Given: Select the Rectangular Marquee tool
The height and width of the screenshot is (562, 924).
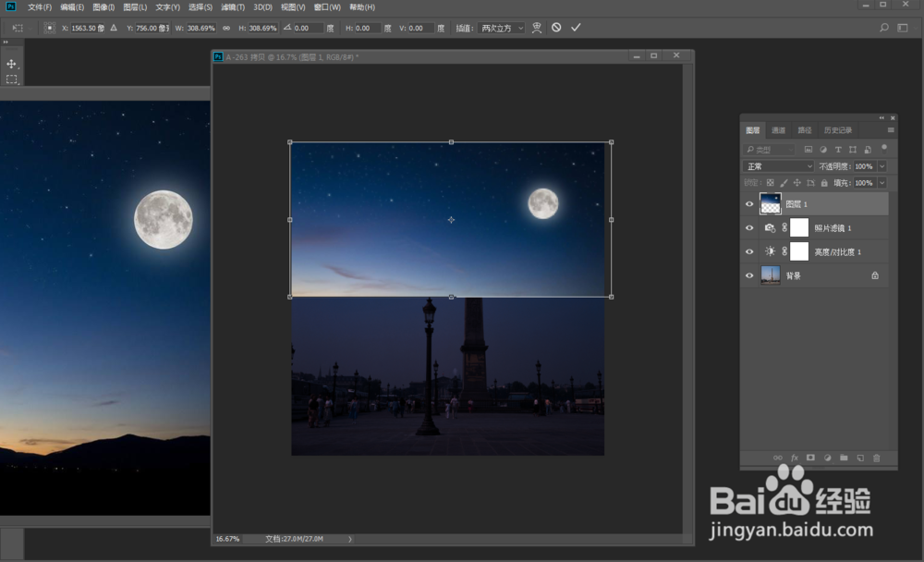Looking at the screenshot, I should click(12, 79).
